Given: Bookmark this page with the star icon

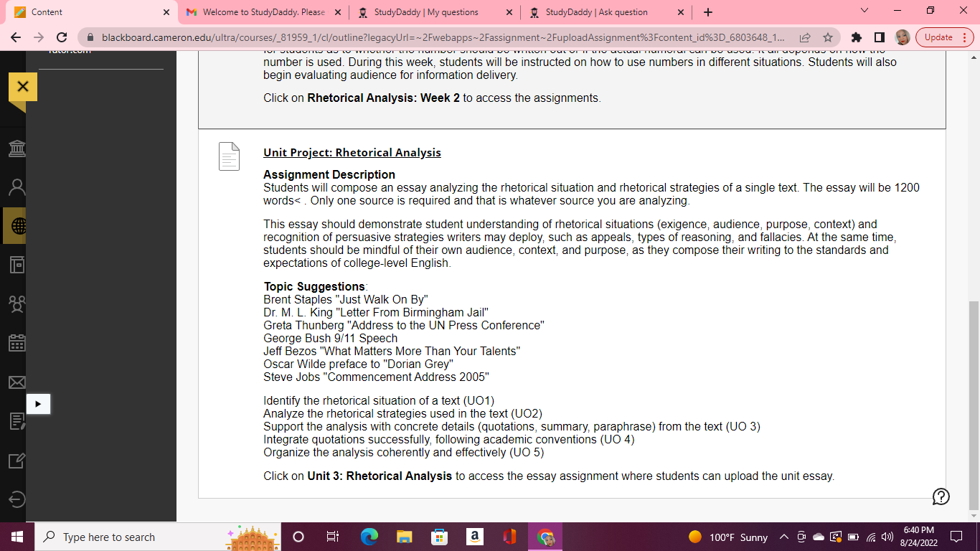Looking at the screenshot, I should (827, 37).
